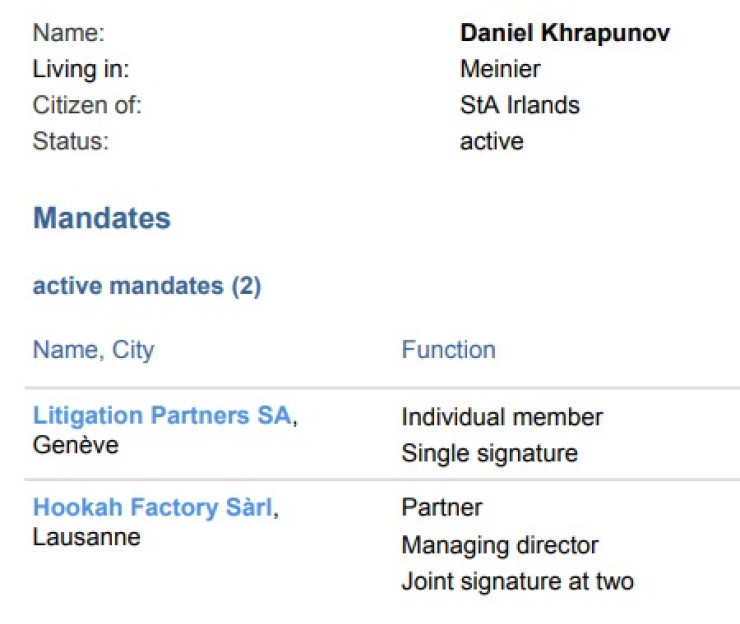Open the Litigation Partners SA link
This screenshot has height=624, width=740.
point(161,415)
